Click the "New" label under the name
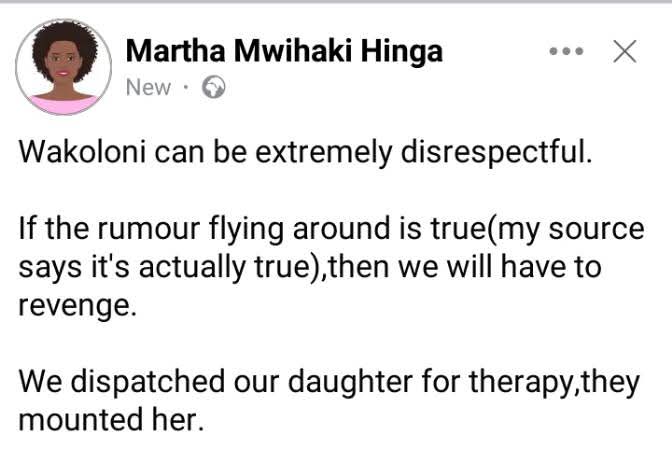Image resolution: width=672 pixels, height=452 pixels. tap(148, 88)
